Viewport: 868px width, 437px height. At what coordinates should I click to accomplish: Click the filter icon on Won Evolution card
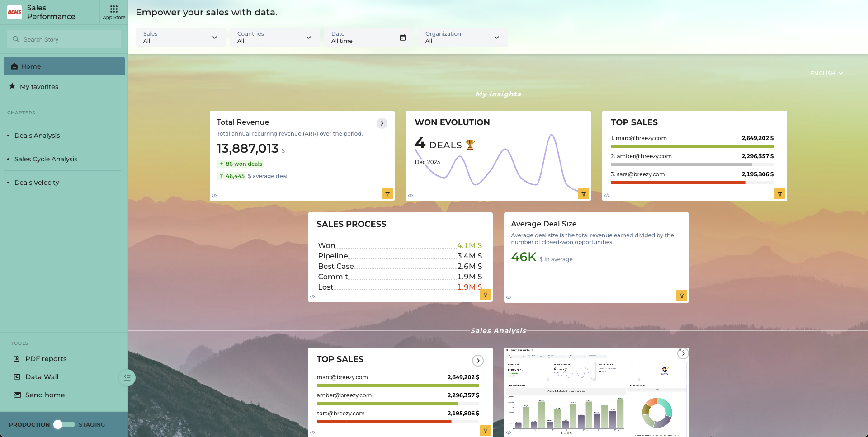pyautogui.click(x=583, y=194)
